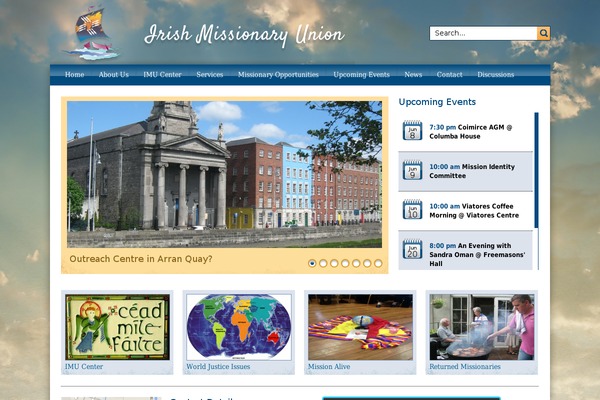Click the events list blue scrollbar
Viewport: 600px width, 400px height.
coord(536,170)
